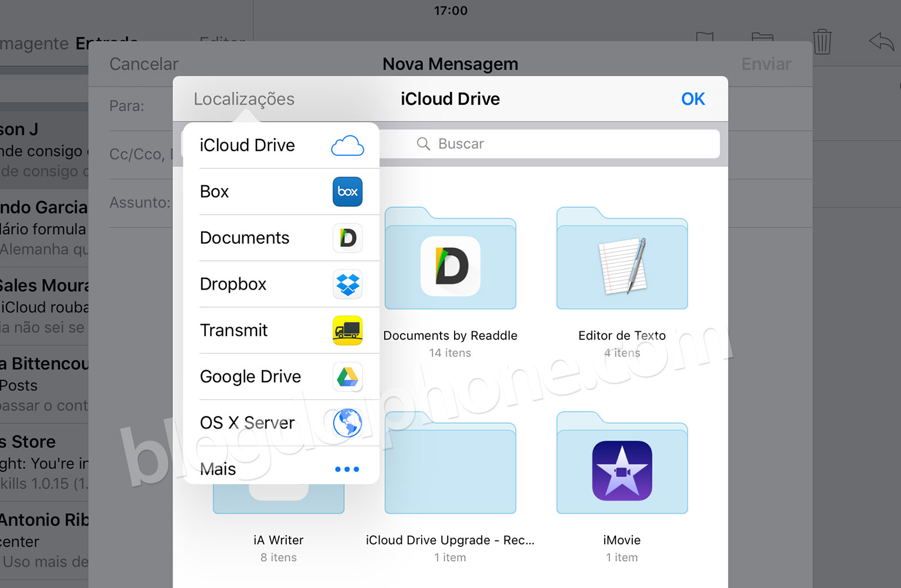The width and height of the screenshot is (901, 588).
Task: Select iCloud Drive cloud icon in locations list
Action: 347,145
